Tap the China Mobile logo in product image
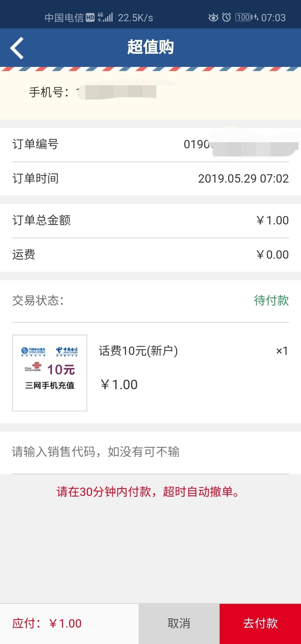The height and width of the screenshot is (644, 301). click(33, 351)
